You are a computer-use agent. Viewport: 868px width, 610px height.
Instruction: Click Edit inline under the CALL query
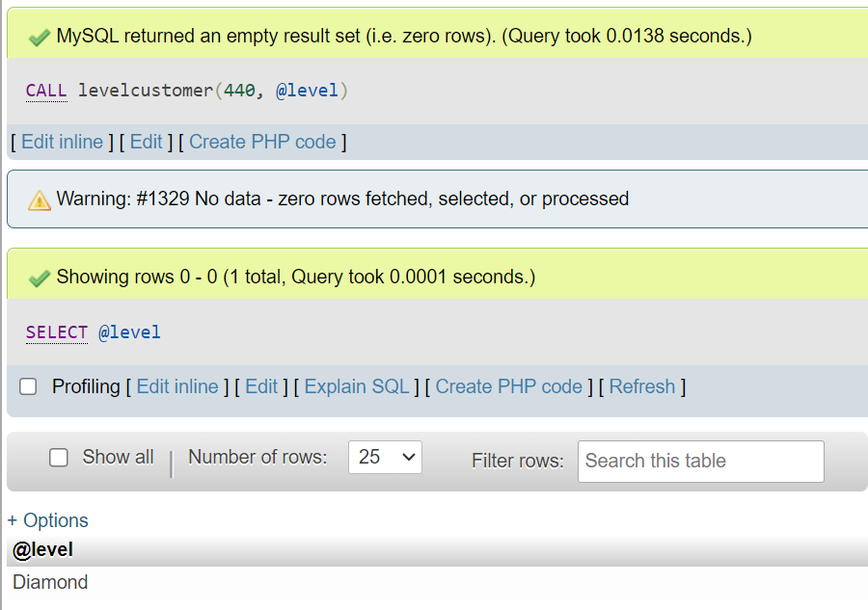pyautogui.click(x=62, y=142)
